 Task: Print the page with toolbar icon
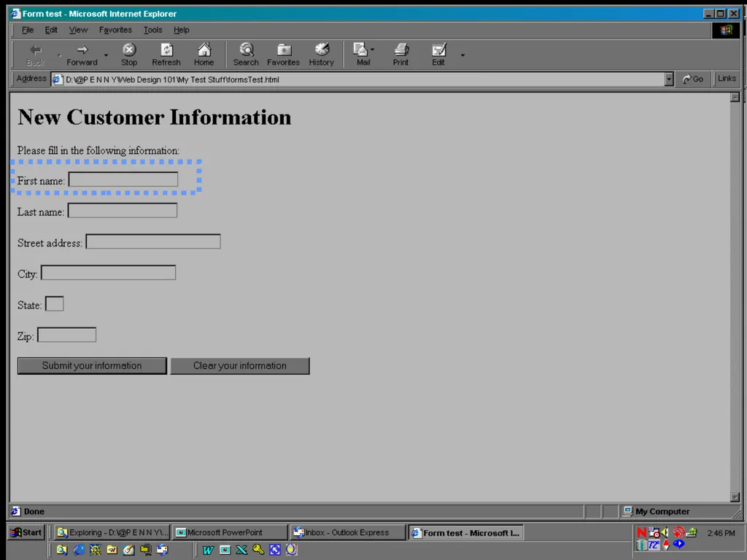tap(400, 55)
